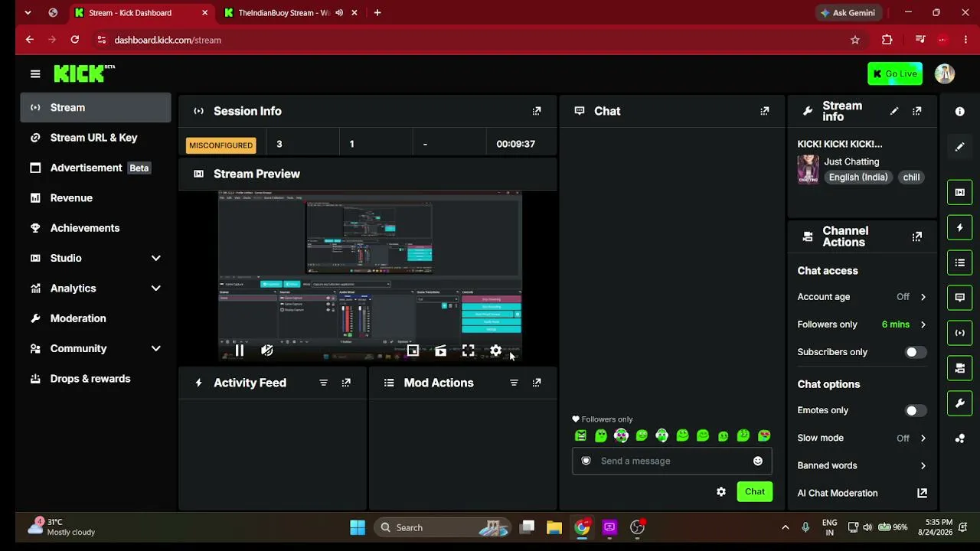Open the Windows Start menu
Screen dimensions: 980x551
pos(358,527)
